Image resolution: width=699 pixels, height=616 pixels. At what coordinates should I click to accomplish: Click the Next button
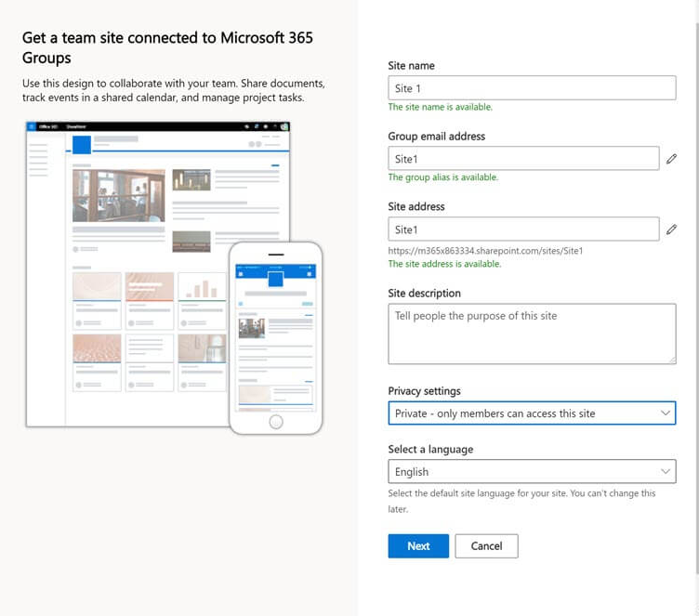click(418, 546)
